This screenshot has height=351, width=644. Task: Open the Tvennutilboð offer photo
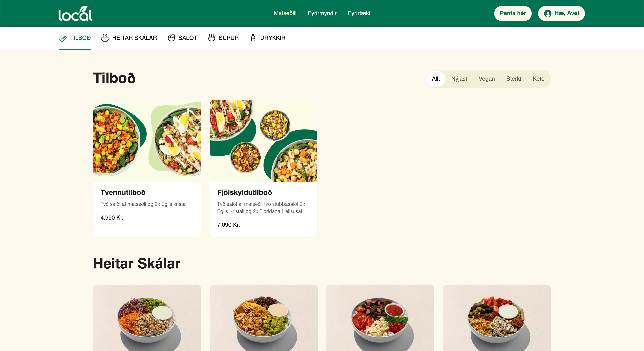[x=147, y=141]
